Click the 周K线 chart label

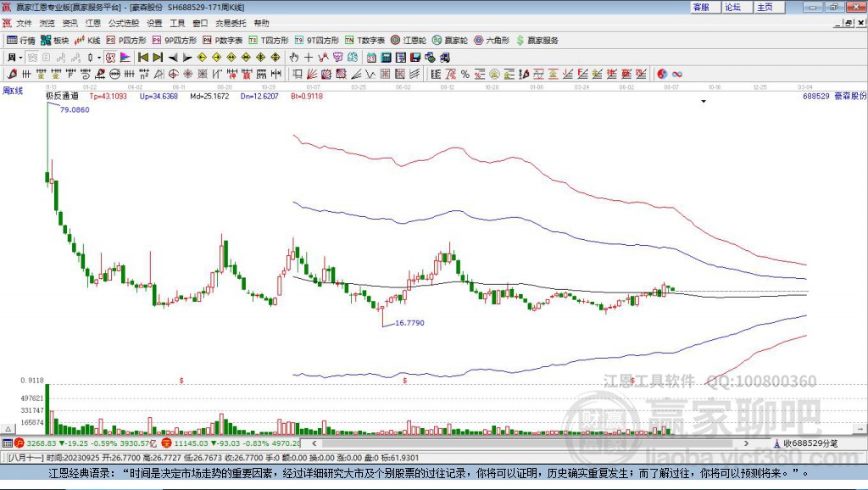pos(13,91)
